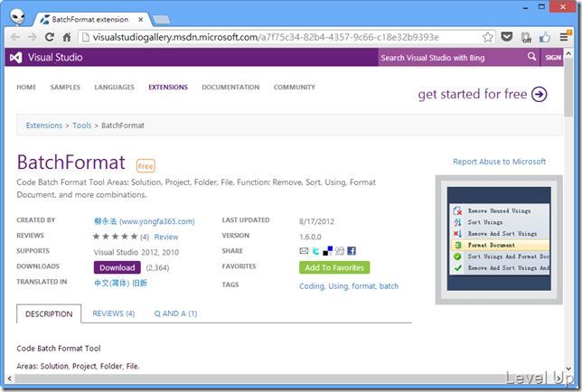Click the extension icon labeled off
This screenshot has width=582, height=392.
coord(526,37)
